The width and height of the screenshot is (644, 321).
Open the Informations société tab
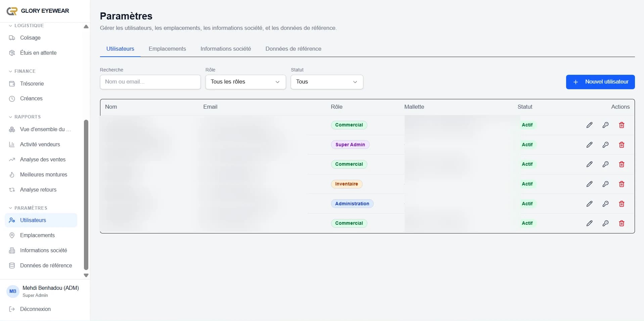[x=226, y=49]
